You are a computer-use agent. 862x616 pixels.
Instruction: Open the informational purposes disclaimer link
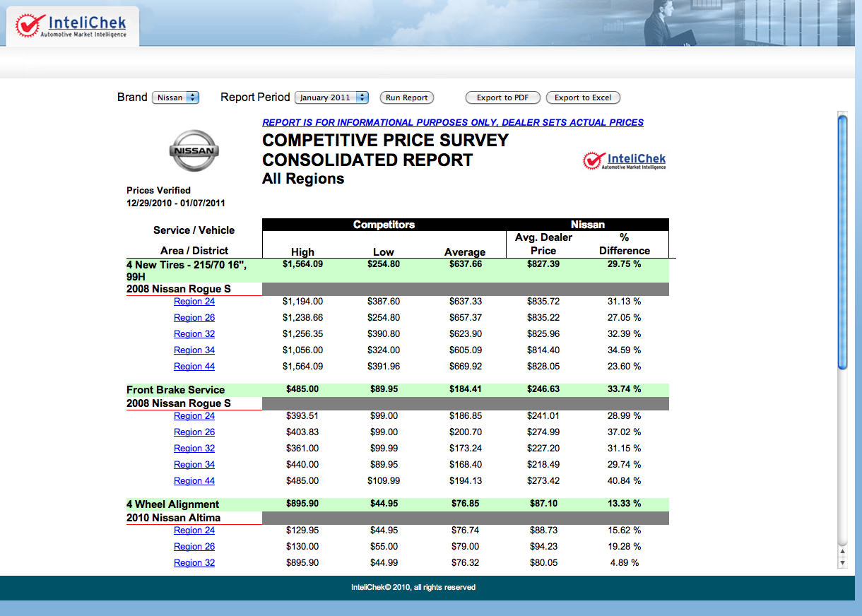click(x=453, y=122)
